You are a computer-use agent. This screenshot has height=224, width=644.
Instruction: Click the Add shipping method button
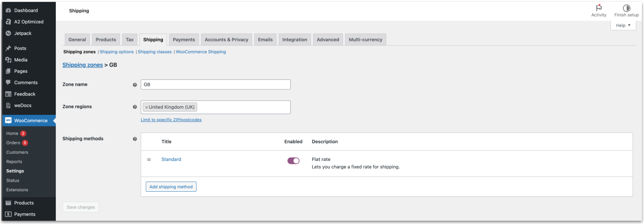point(171,187)
